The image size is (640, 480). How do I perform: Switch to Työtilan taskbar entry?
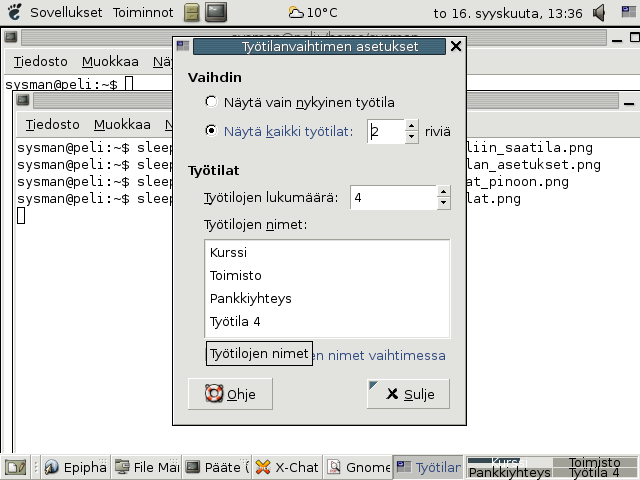428,467
